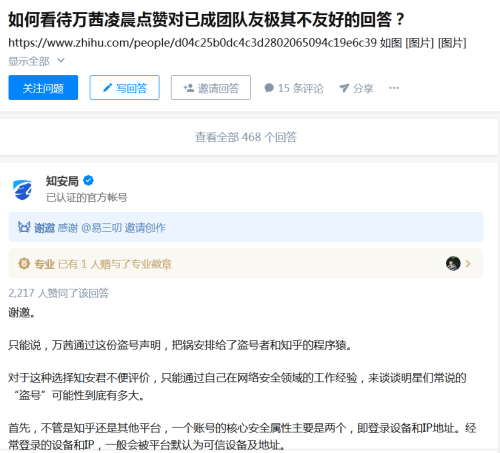Open the 15 条评论 comments
This screenshot has width=500, height=453.
click(x=294, y=88)
